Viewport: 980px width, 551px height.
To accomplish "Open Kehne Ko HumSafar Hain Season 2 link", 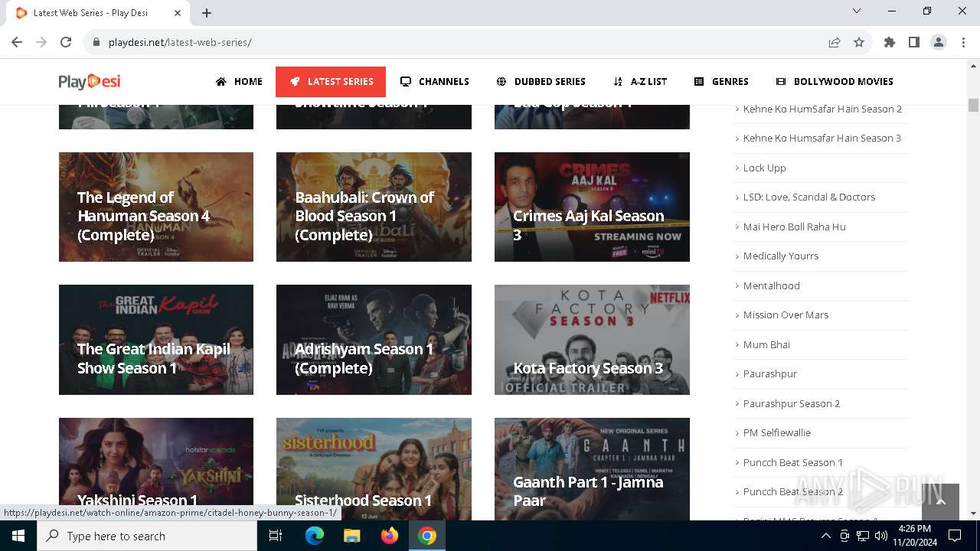I will (822, 109).
